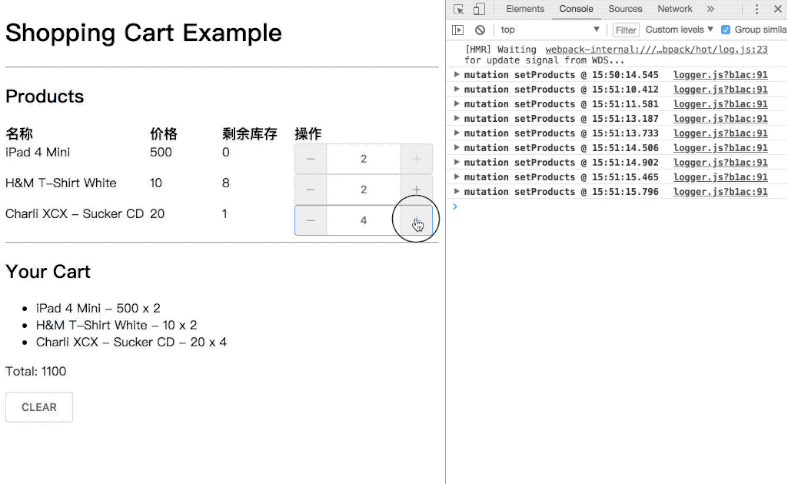The width and height of the screenshot is (787, 484).
Task: Click cart item H&M T-Shirt White – 10 x 2
Action: tap(116, 325)
